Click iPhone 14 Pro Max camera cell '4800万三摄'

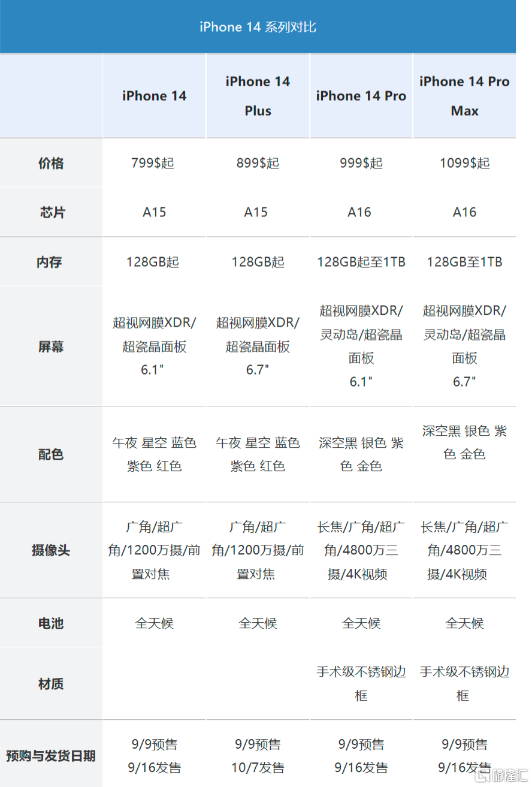point(464,550)
